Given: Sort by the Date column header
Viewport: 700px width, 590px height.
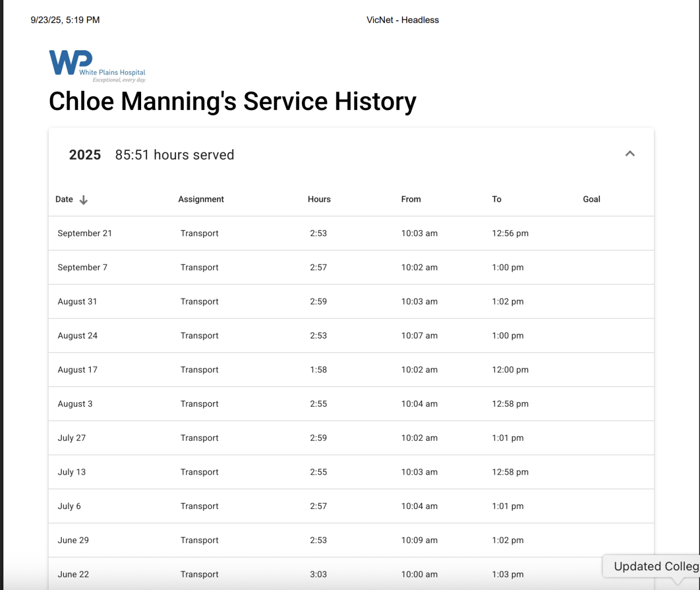Looking at the screenshot, I should coord(64,200).
